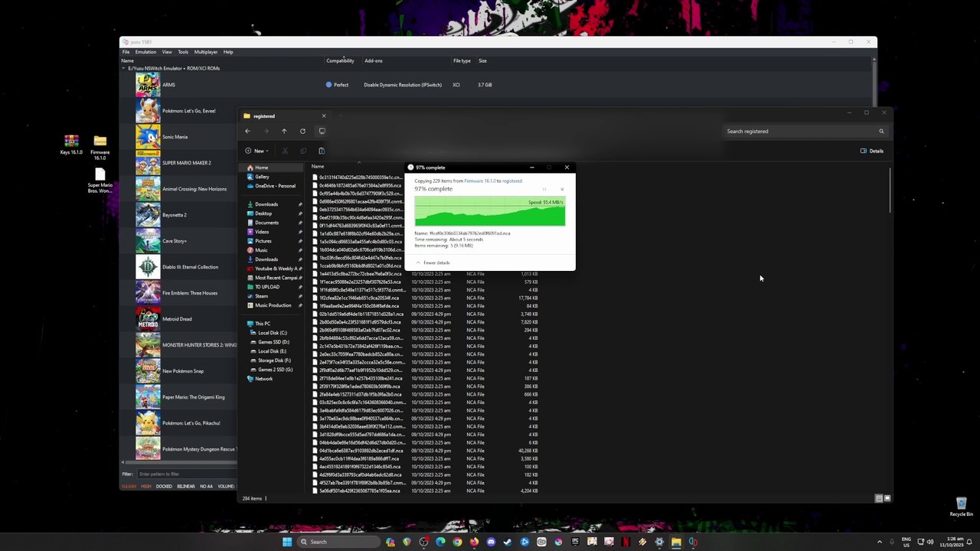Open the Emulation menu in yuzu

[x=145, y=52]
